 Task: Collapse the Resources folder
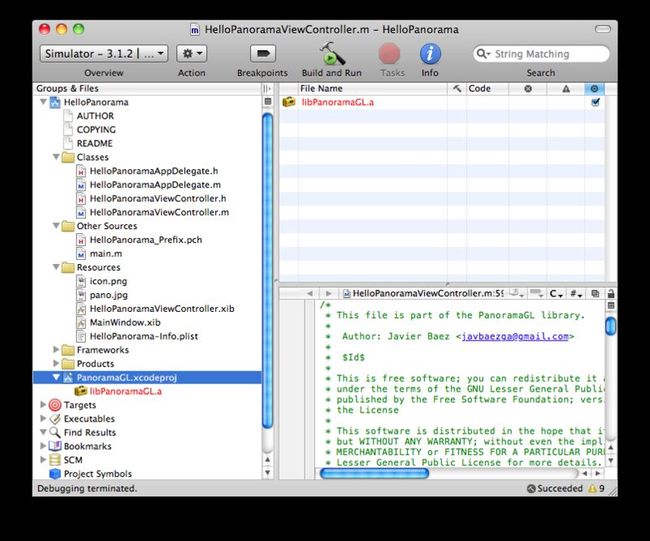[x=56, y=267]
